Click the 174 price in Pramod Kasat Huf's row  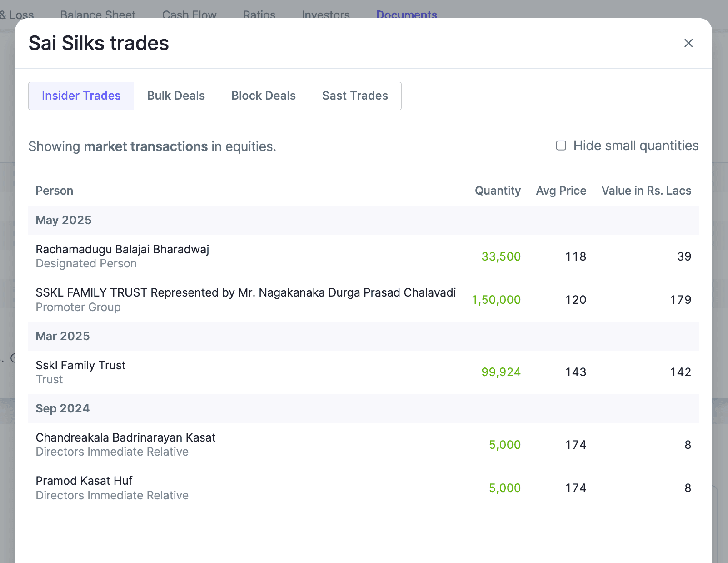(576, 488)
